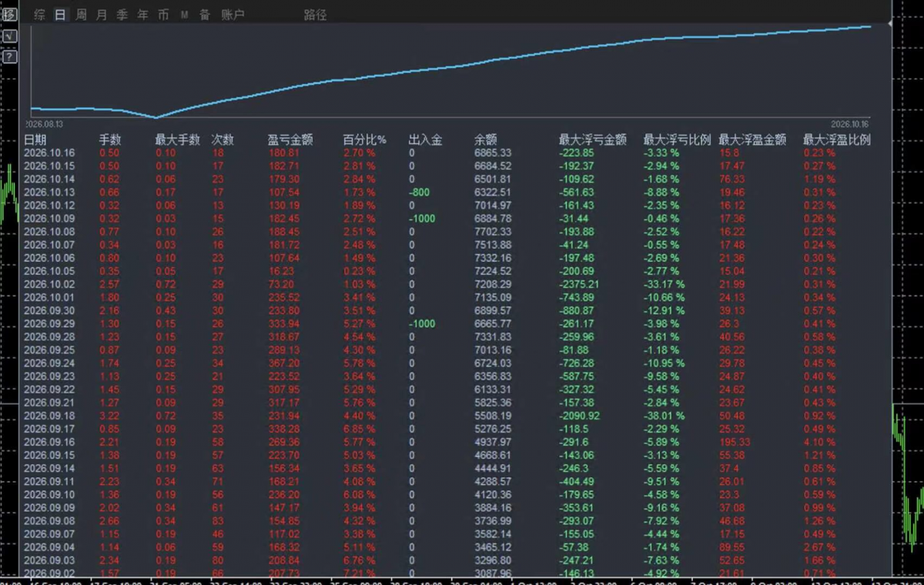Select the M tab
Screen dimensions: 924x585
tap(184, 15)
